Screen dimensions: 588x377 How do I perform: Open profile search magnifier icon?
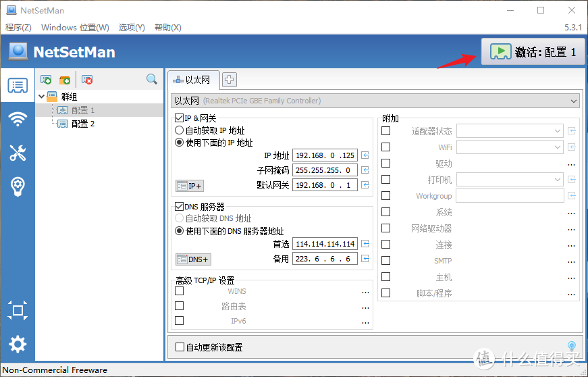coord(152,79)
